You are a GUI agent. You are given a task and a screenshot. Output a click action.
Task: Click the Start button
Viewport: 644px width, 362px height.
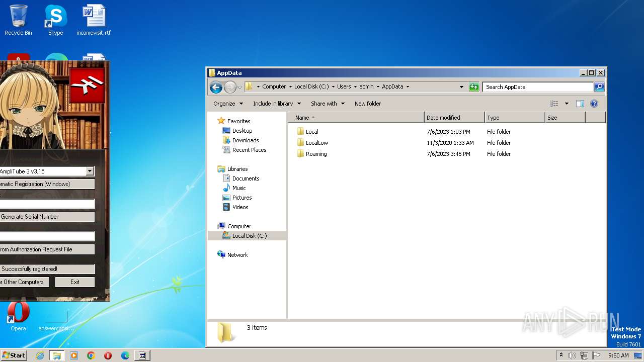[14, 355]
